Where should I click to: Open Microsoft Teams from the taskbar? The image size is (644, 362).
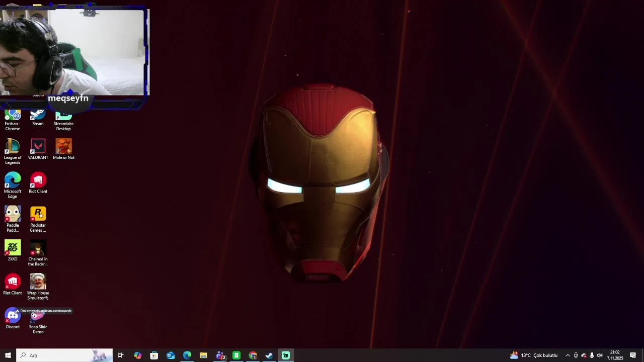(220, 355)
